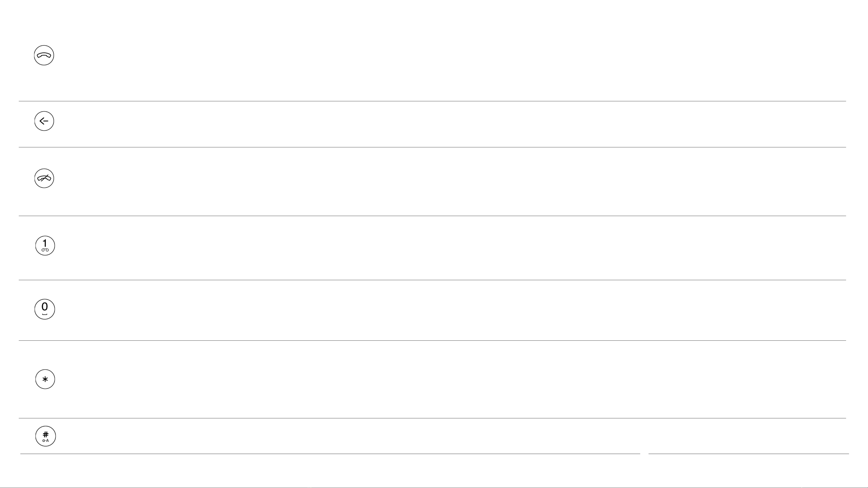Reject call using the struck-through phone icon
Image resolution: width=868 pixels, height=488 pixels.
click(44, 178)
